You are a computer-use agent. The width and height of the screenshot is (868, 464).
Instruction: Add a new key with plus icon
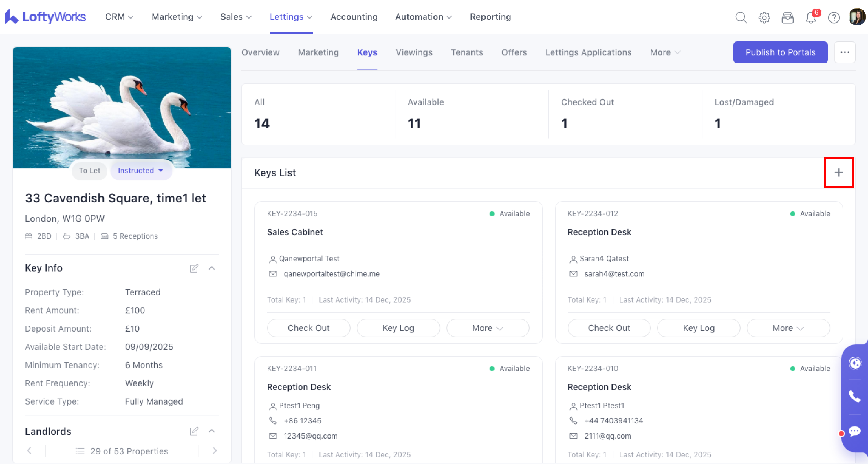pos(838,173)
